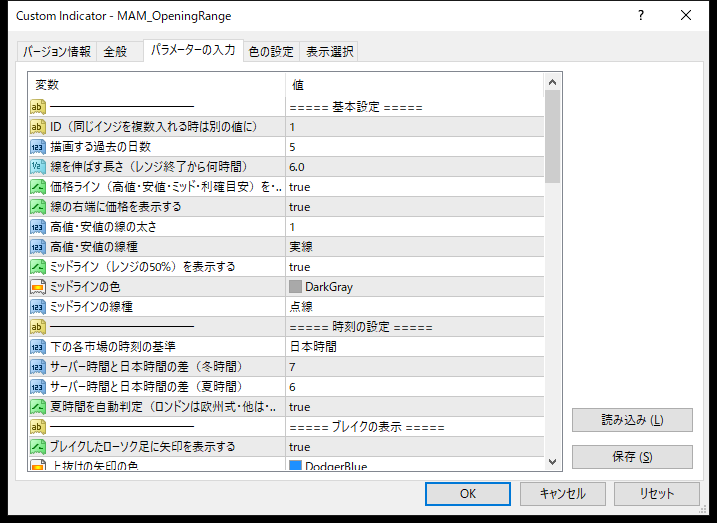Click the integer icon for 冬時間 server offset row

coord(38,367)
